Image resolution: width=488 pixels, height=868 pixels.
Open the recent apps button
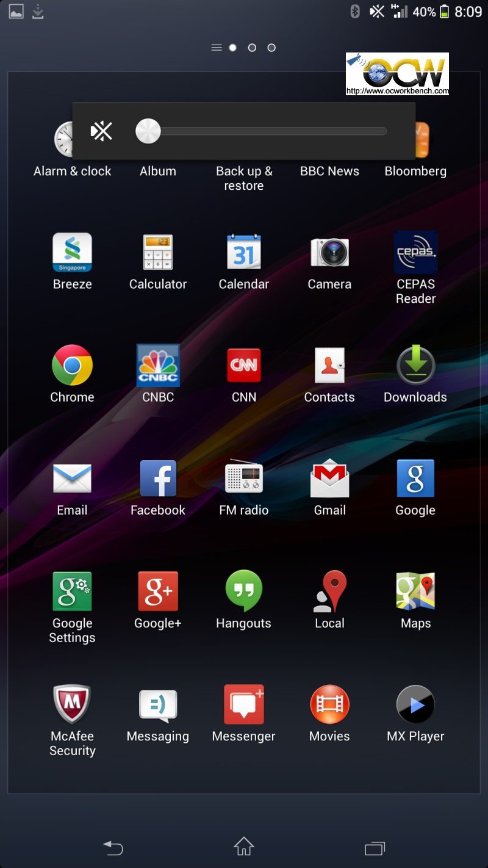point(375,848)
